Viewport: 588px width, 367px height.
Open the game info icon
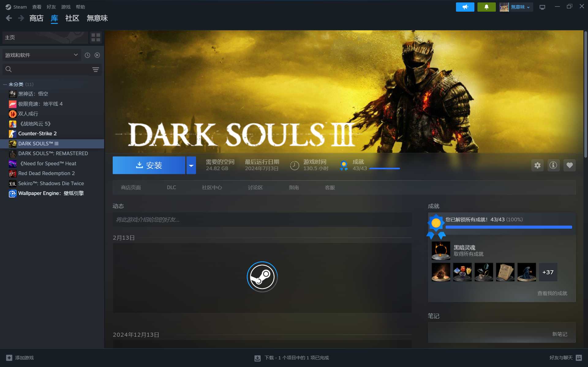(553, 165)
